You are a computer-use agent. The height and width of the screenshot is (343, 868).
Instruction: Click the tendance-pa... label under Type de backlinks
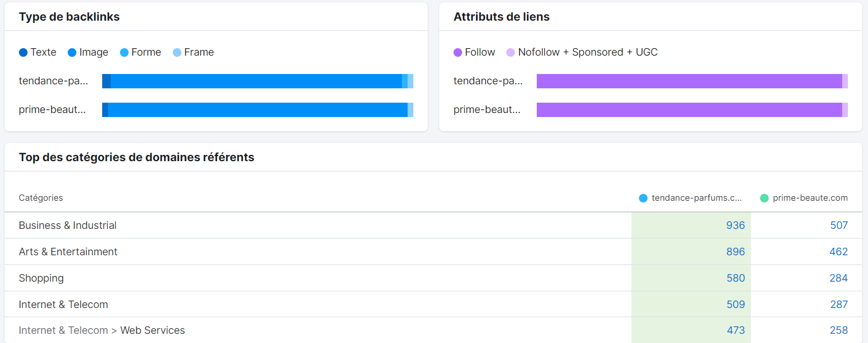tap(53, 81)
